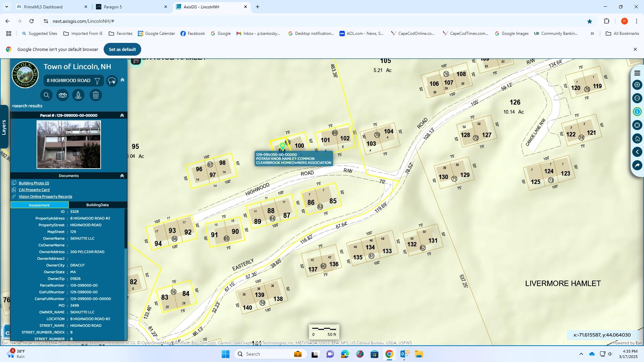Reload the page

coord(32,21)
